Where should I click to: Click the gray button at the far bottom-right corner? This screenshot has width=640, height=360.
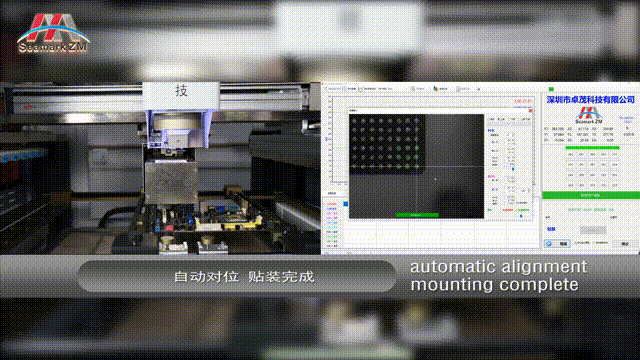[x=624, y=244]
